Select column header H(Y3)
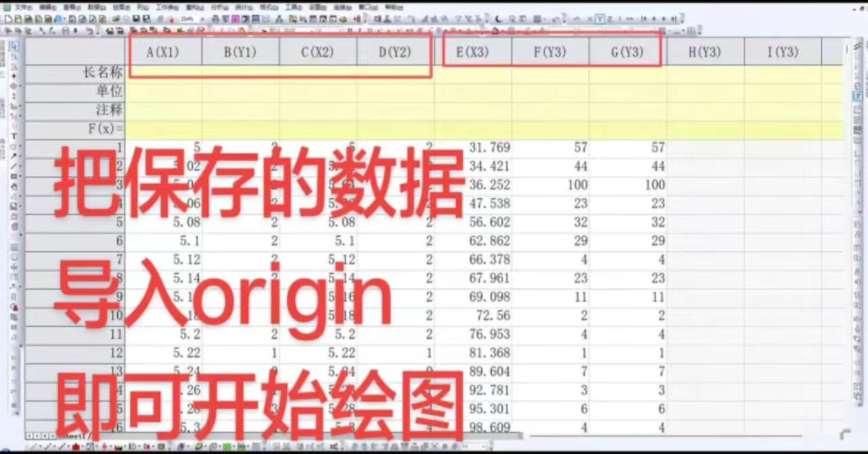This screenshot has width=868, height=454. (x=705, y=51)
